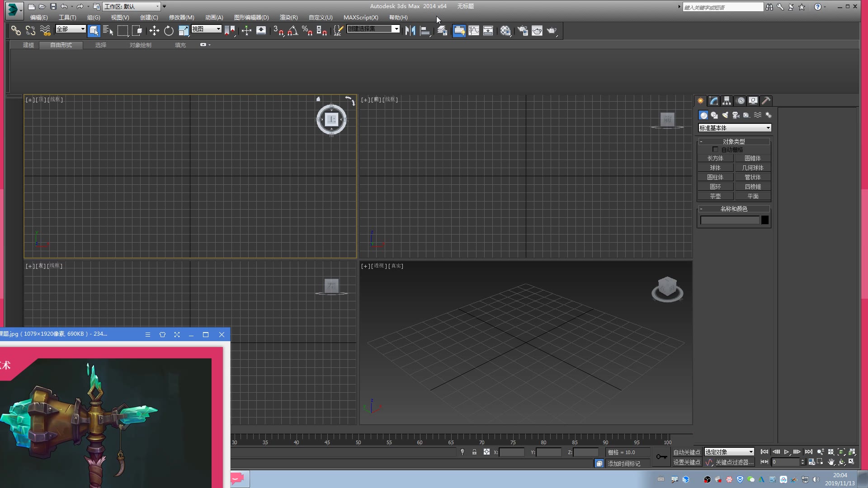
Task: Enable the 自动栅格 checkbox
Action: tap(715, 150)
